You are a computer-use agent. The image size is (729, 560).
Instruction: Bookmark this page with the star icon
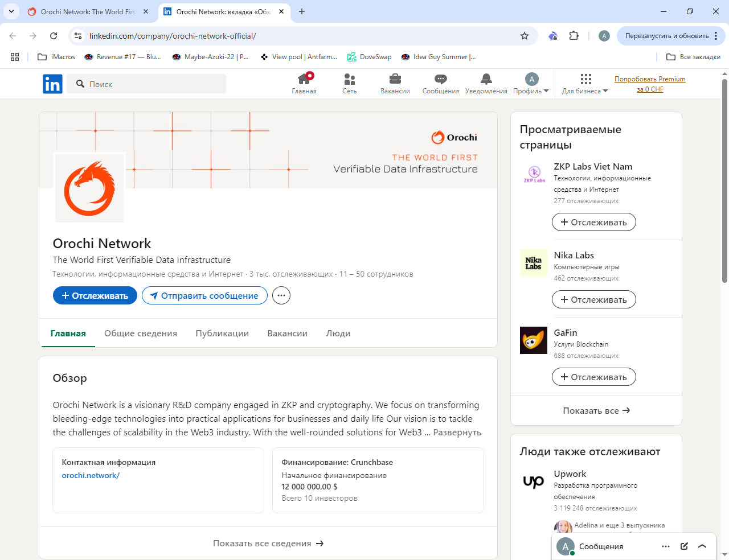(525, 36)
